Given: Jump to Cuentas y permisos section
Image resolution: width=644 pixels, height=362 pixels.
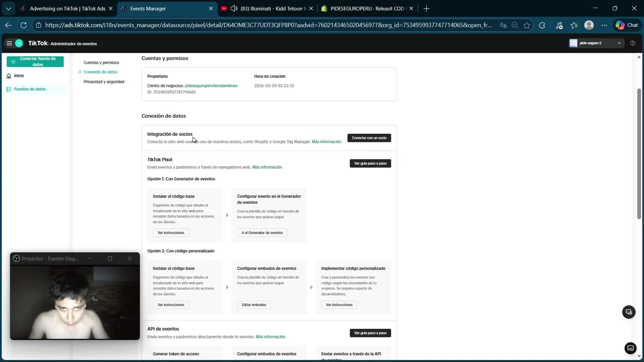Looking at the screenshot, I should tap(101, 63).
